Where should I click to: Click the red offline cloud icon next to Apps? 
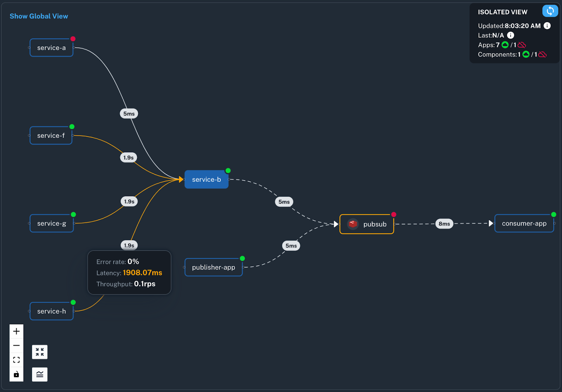522,45
